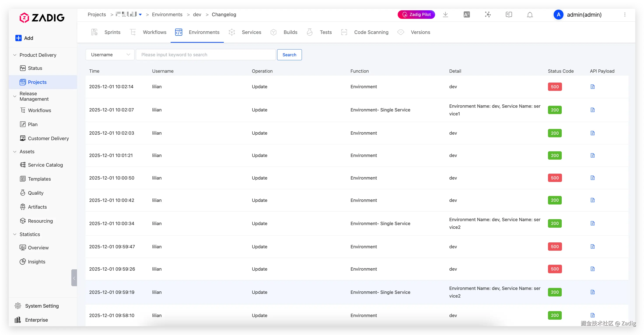Open the Code Scanning tab
The height and width of the screenshot is (335, 644).
click(x=371, y=32)
